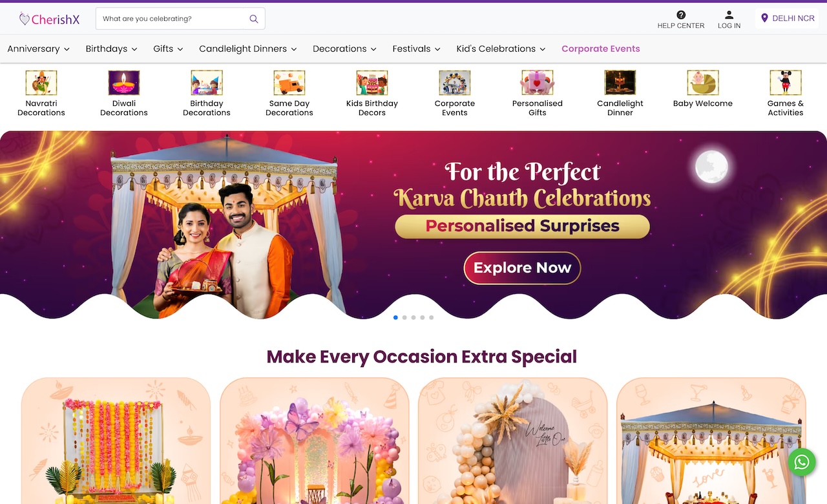Click the CherishX logo
This screenshot has width=827, height=504.
[49, 19]
